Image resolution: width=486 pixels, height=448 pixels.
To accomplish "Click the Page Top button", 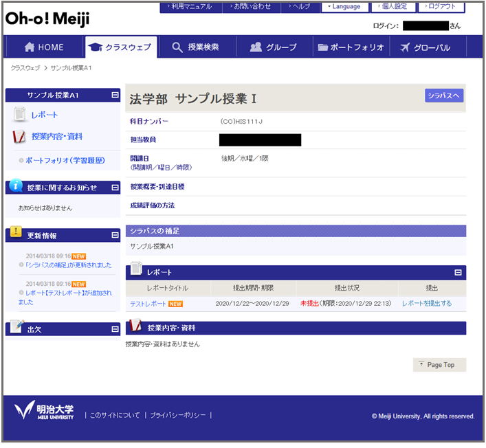I will pos(439,365).
